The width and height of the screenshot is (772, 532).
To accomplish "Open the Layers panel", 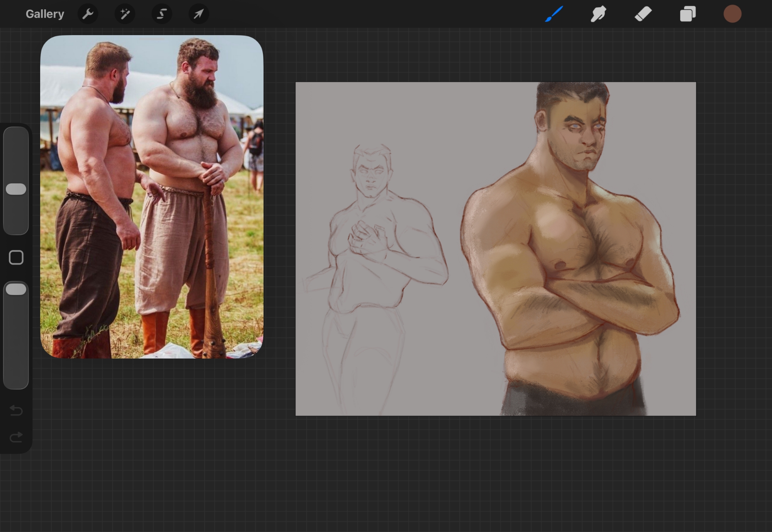I will click(687, 14).
